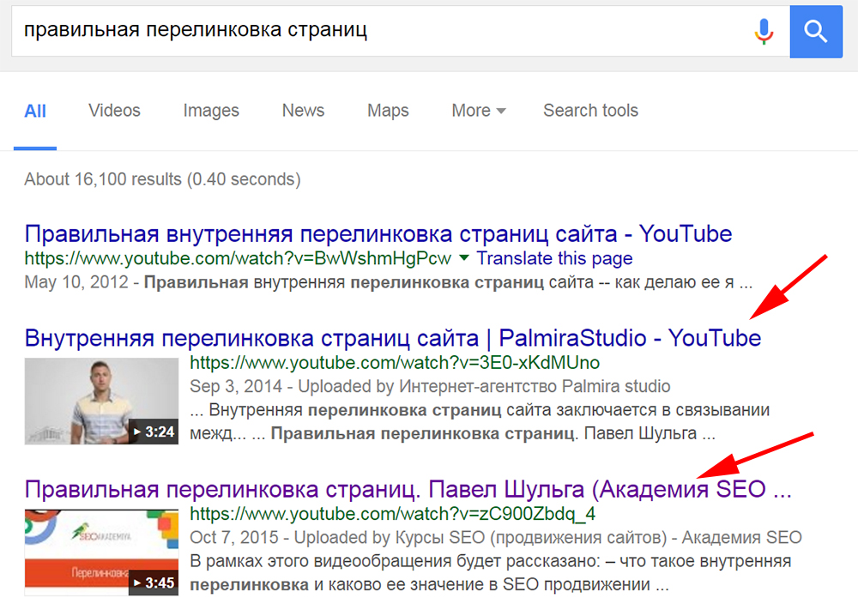Click the microphone voice search icon

point(763,32)
